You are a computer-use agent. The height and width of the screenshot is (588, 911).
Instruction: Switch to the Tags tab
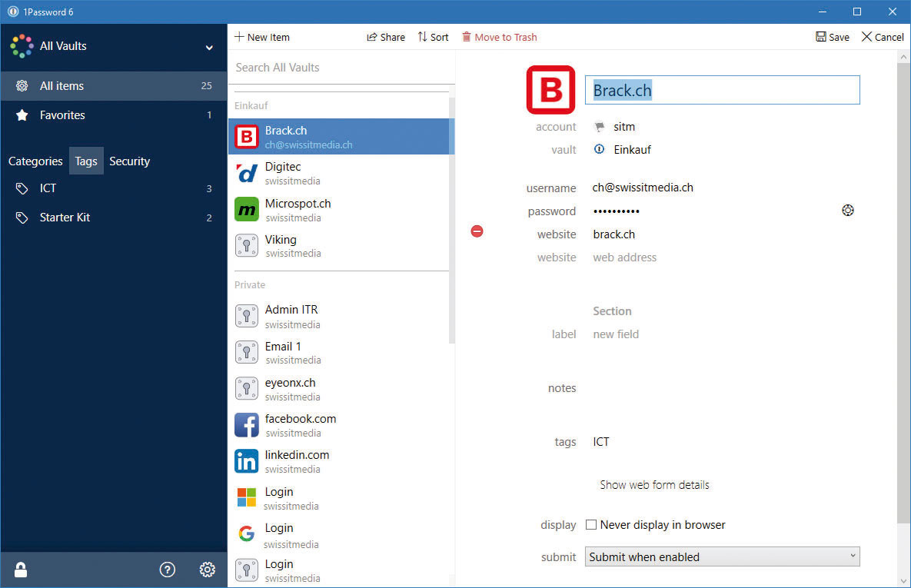tap(86, 161)
